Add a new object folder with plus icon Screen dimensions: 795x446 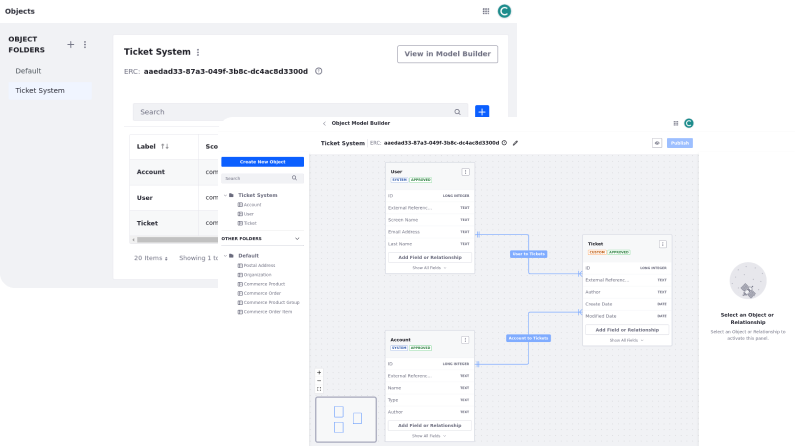coord(70,45)
